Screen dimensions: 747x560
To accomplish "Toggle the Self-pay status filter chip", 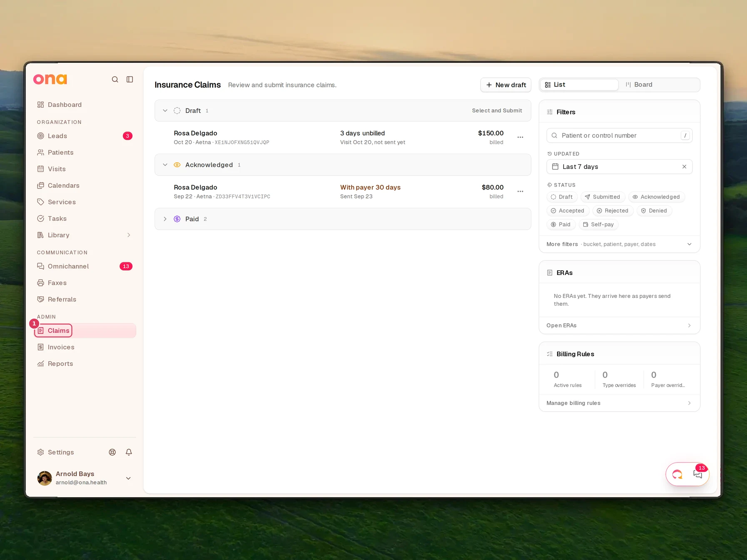I will click(x=598, y=225).
